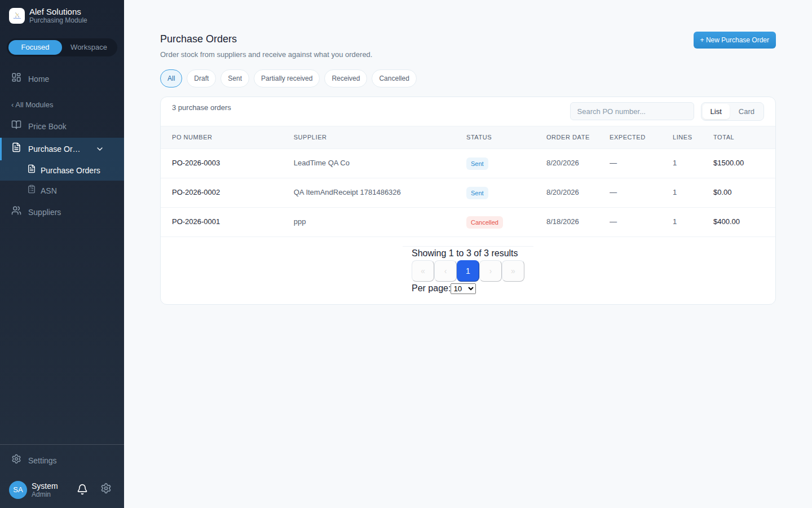The image size is (812, 508).
Task: Go back to All Modules
Action: [x=32, y=105]
